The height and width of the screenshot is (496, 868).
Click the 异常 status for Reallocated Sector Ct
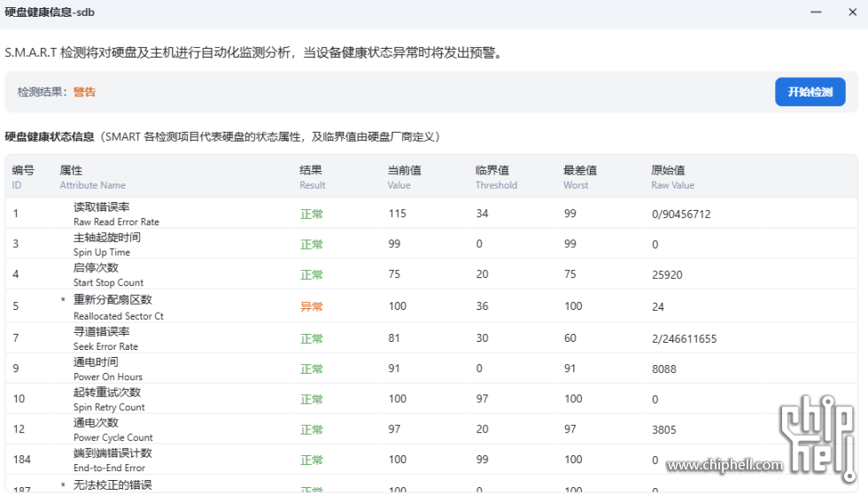pos(312,306)
